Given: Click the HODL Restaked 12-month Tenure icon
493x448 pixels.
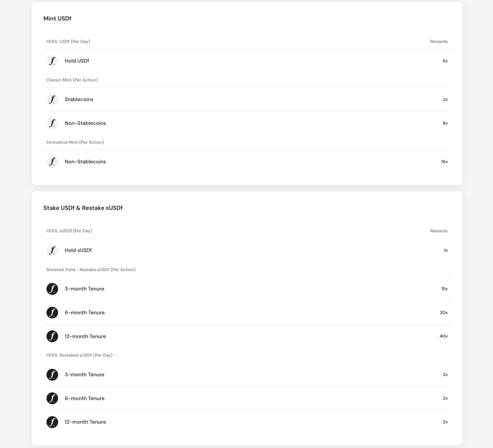Looking at the screenshot, I should (52, 422).
